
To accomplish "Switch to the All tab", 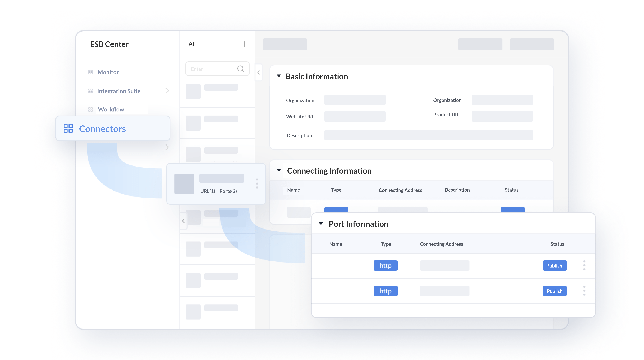I will coord(192,44).
